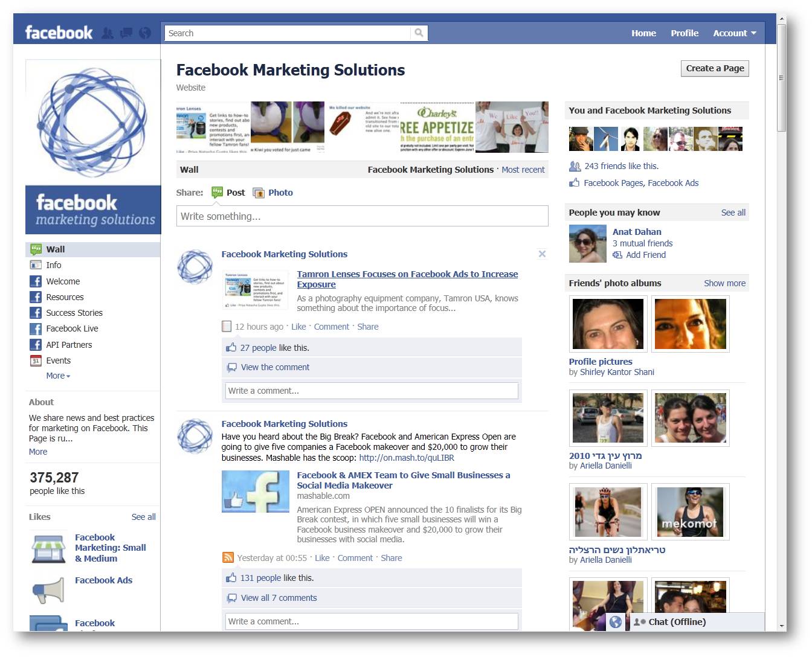The image size is (812, 657).
Task: Click the Welcome Facebook icon in sidebar
Action: 36,281
